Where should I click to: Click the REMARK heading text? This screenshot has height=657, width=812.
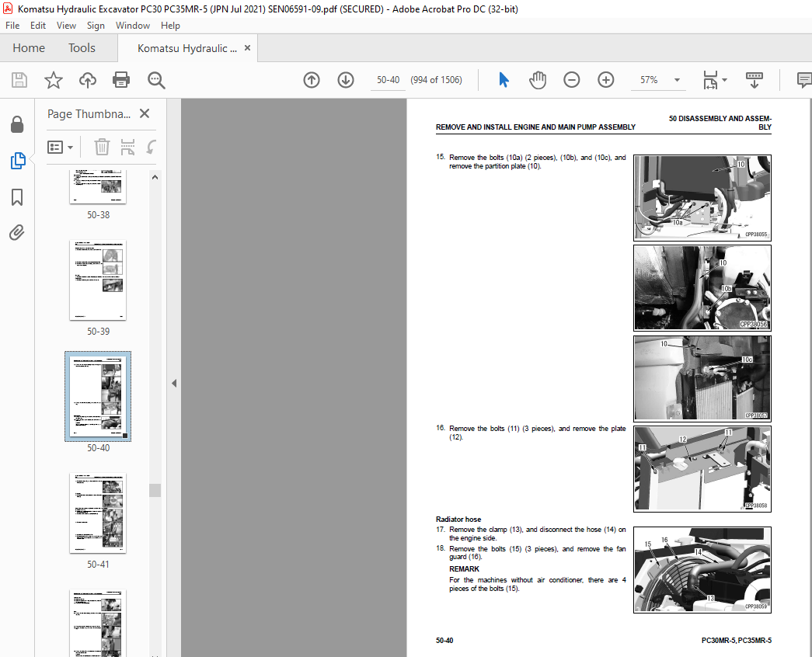[x=464, y=569]
